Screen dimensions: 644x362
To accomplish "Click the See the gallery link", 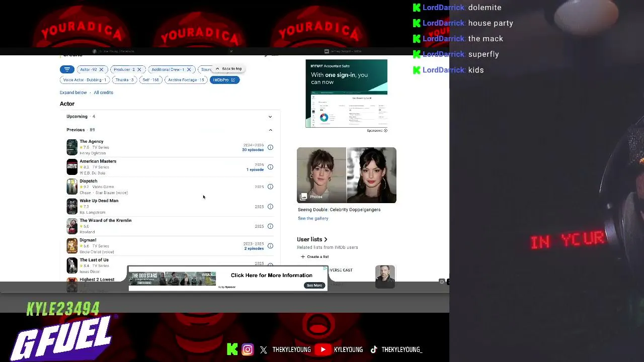I will [x=313, y=218].
